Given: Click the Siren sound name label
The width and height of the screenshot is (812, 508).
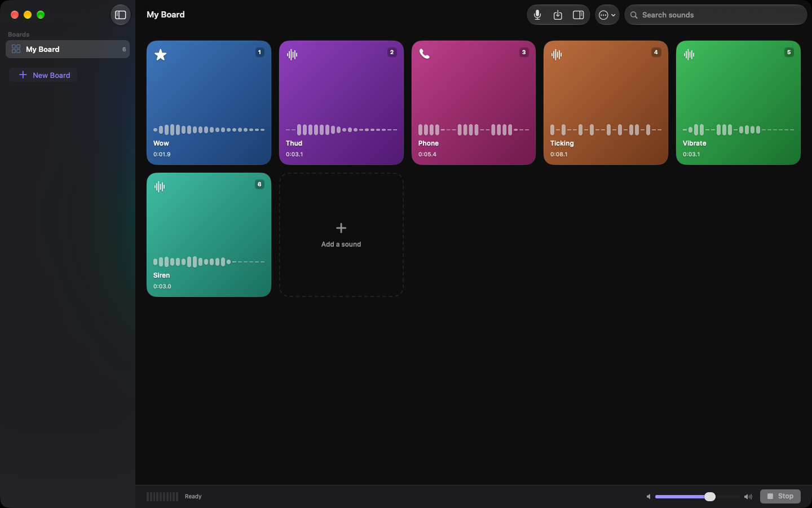Looking at the screenshot, I should [x=161, y=275].
